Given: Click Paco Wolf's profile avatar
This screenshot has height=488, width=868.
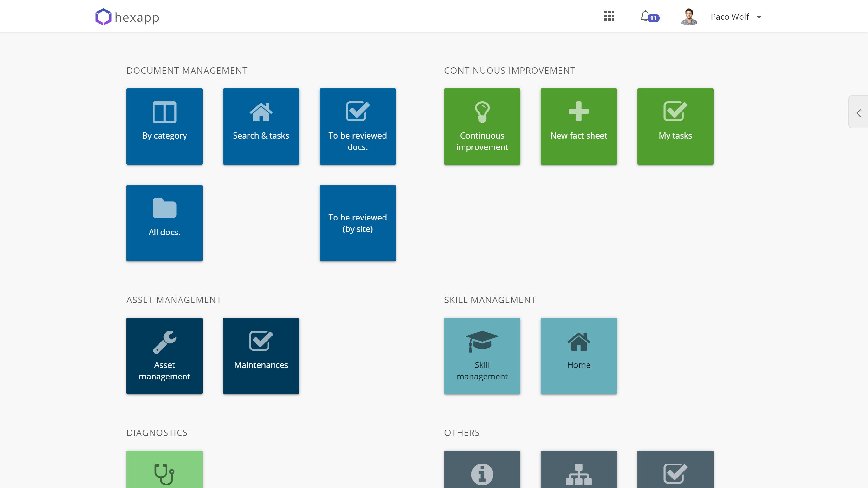Looking at the screenshot, I should click(x=689, y=17).
